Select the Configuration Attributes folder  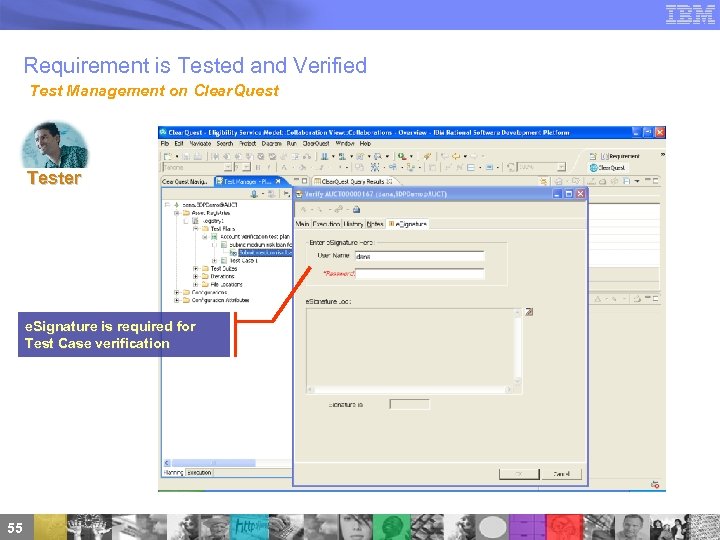(x=220, y=300)
